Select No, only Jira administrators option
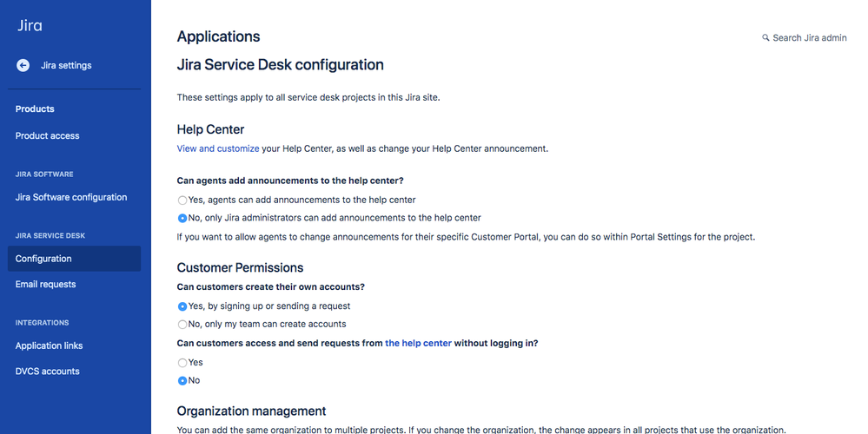The height and width of the screenshot is (434, 868). [x=182, y=219]
